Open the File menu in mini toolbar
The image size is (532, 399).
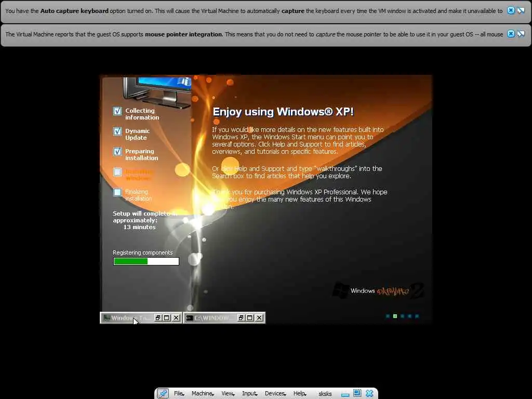point(179,394)
